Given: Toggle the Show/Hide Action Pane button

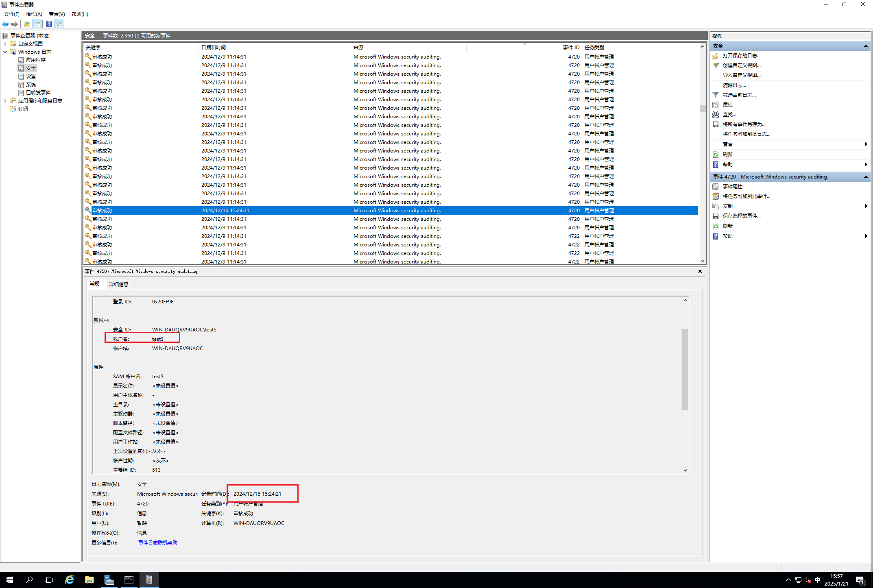Looking at the screenshot, I should coord(59,24).
